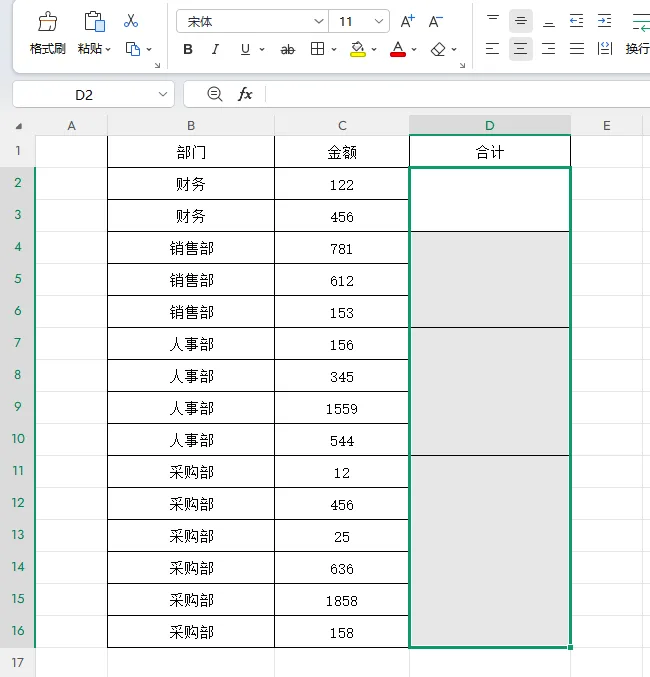This screenshot has width=650, height=677.
Task: Click into the formula bar input
Action: 458,94
